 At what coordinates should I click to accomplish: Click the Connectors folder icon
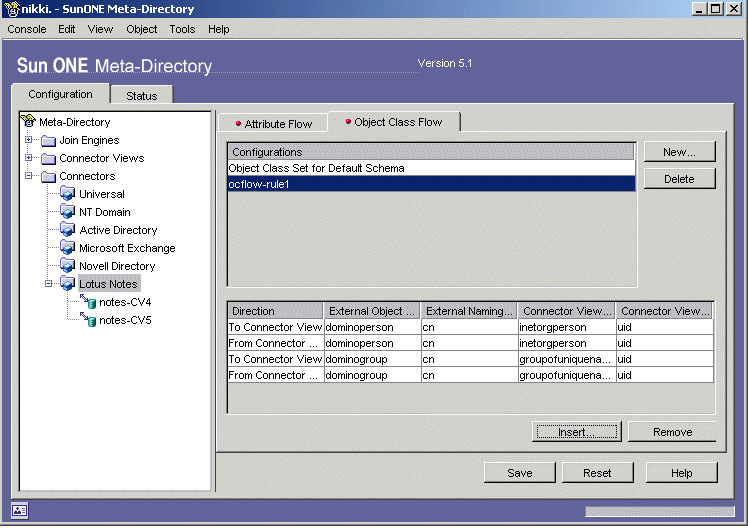48,176
